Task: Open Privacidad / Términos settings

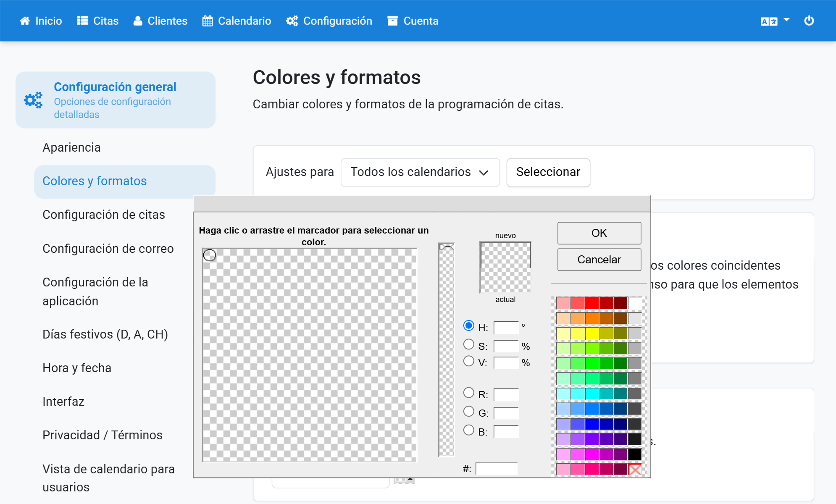Action: point(103,435)
